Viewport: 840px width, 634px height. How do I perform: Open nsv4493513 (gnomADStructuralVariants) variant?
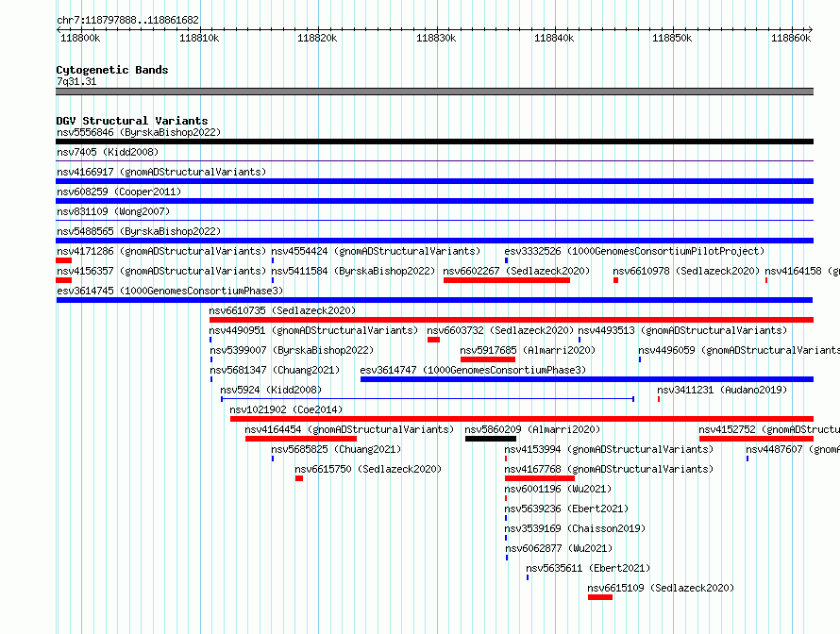click(x=682, y=330)
